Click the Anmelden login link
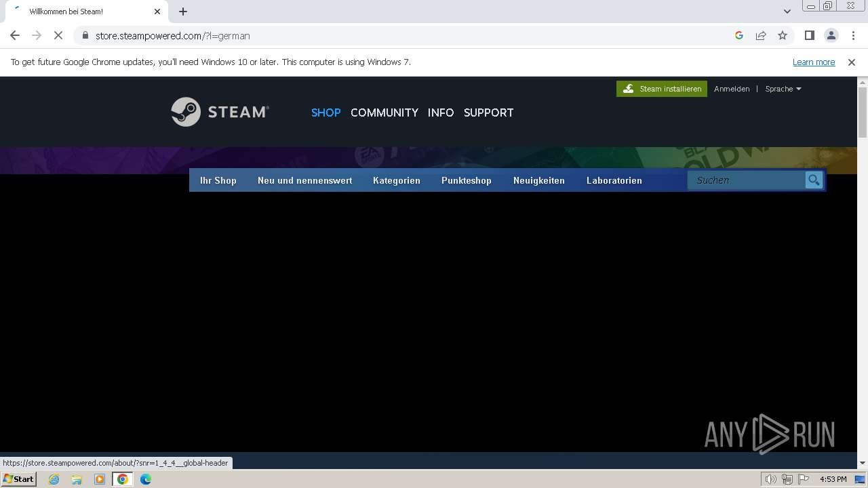This screenshot has width=868, height=488. point(732,89)
